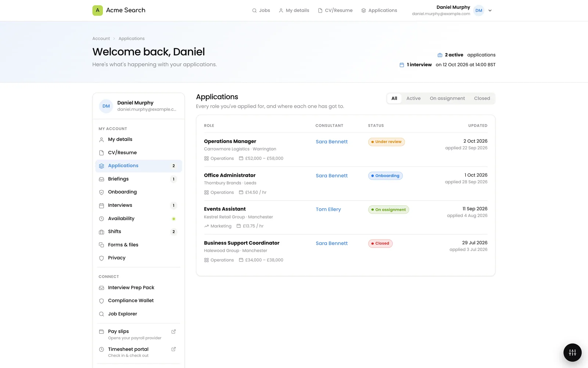588x368 pixels.
Task: Open Interviews calendar icon in sidebar
Action: coord(101,205)
